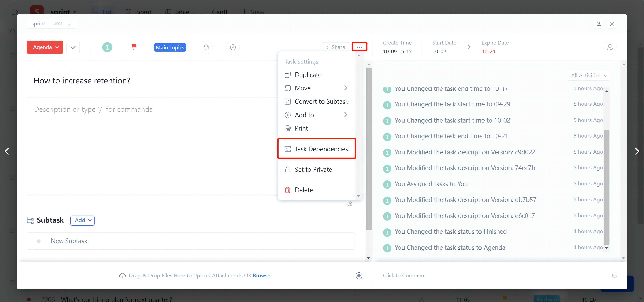
Task: Choose Duplicate in Task Settings menu
Action: [x=308, y=75]
